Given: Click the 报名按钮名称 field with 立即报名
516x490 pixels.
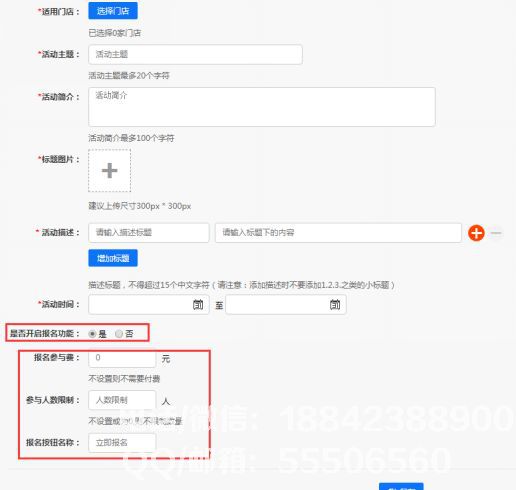Looking at the screenshot, I should [122, 443].
